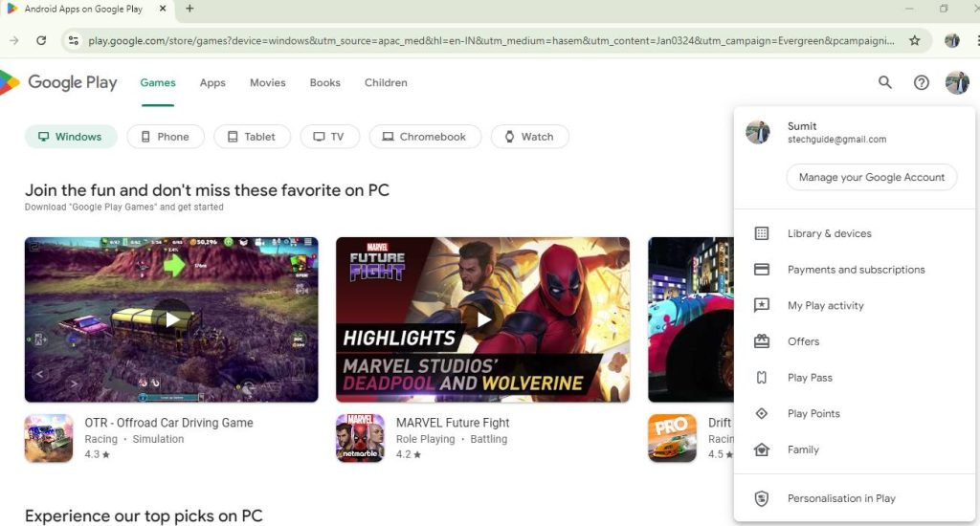This screenshot has height=526, width=980.
Task: Click the Library & devices icon
Action: 762,233
